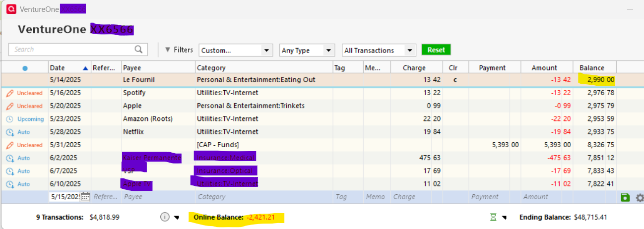Click the green hourglass icon near Ending Balance

pyautogui.click(x=493, y=217)
